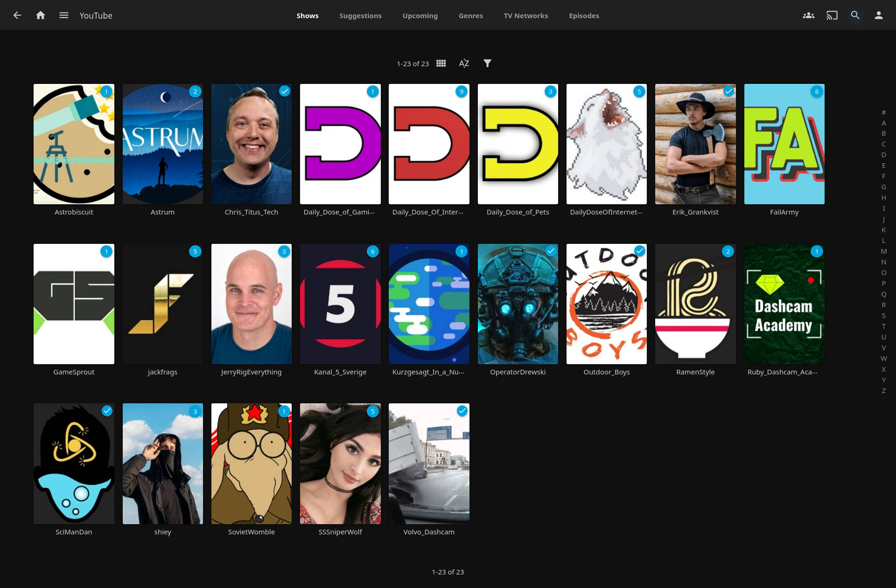
Task: Open the hamburger menu icon
Action: coord(64,15)
